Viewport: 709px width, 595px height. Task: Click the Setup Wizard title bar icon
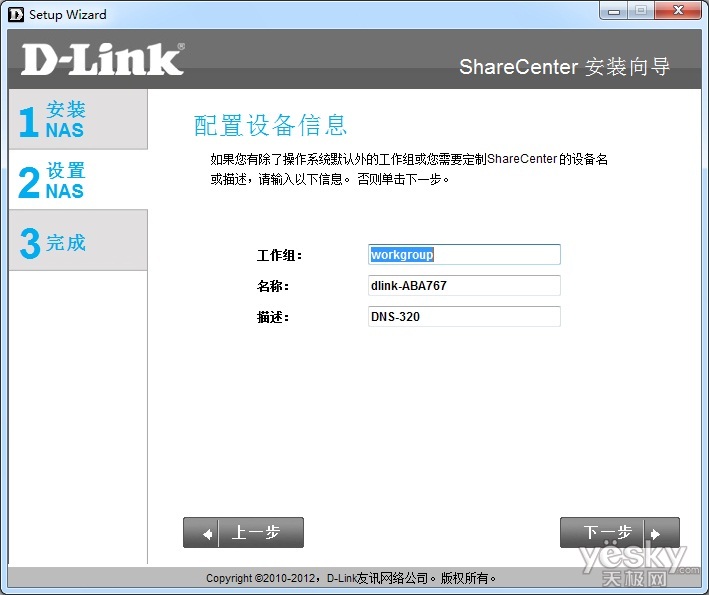16,14
